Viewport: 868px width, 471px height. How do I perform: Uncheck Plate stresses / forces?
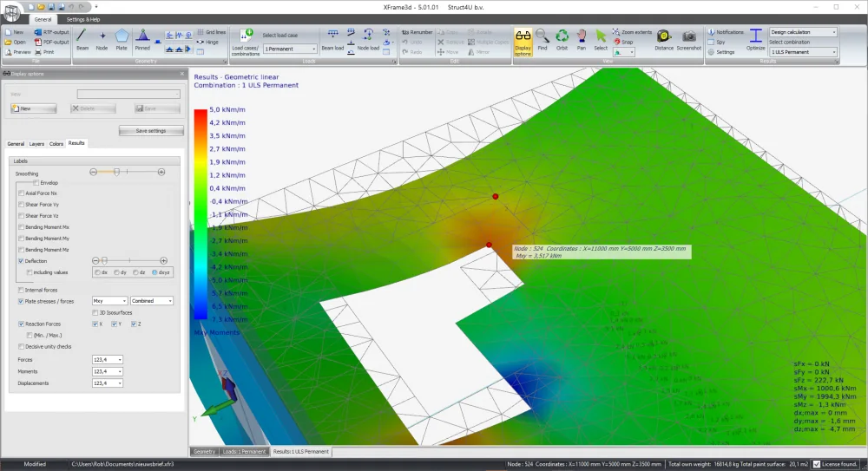(x=21, y=302)
